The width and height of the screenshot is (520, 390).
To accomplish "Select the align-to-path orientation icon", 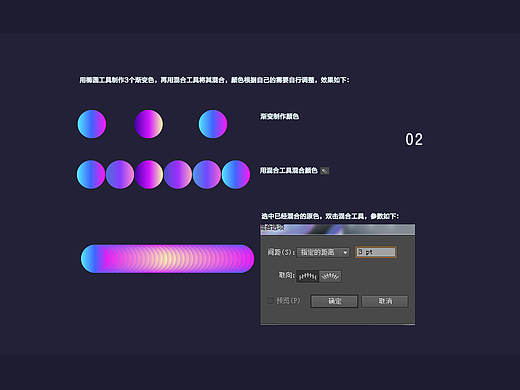I will pos(330,276).
